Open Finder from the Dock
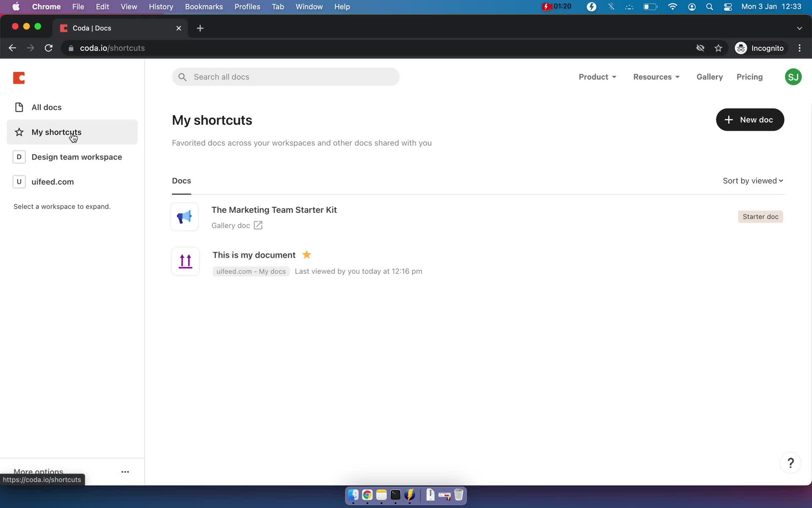The image size is (812, 508). 353,495
